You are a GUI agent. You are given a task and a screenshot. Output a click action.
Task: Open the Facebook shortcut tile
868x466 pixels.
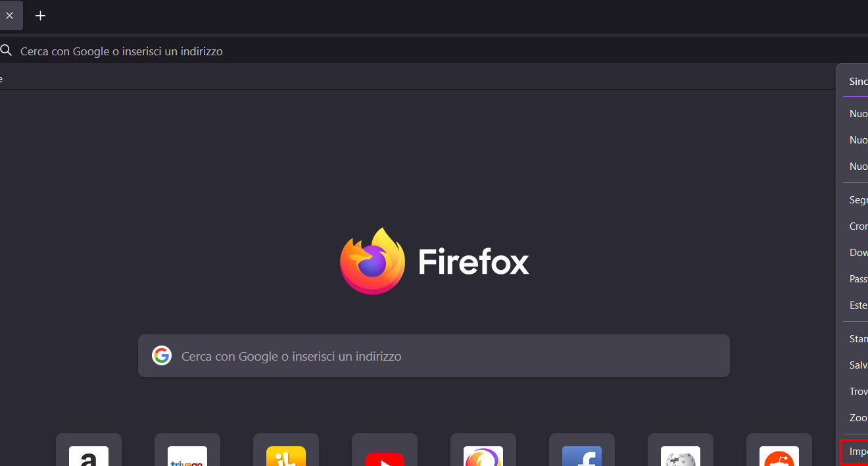click(x=582, y=450)
